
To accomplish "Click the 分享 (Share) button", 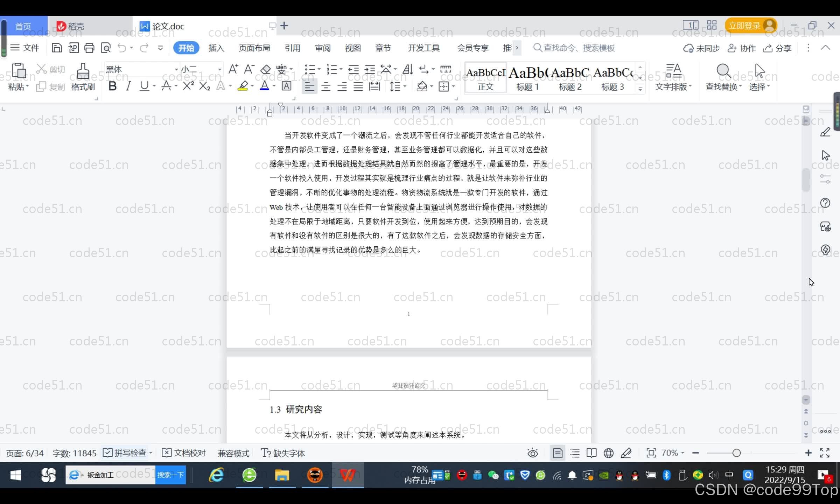I will click(777, 48).
